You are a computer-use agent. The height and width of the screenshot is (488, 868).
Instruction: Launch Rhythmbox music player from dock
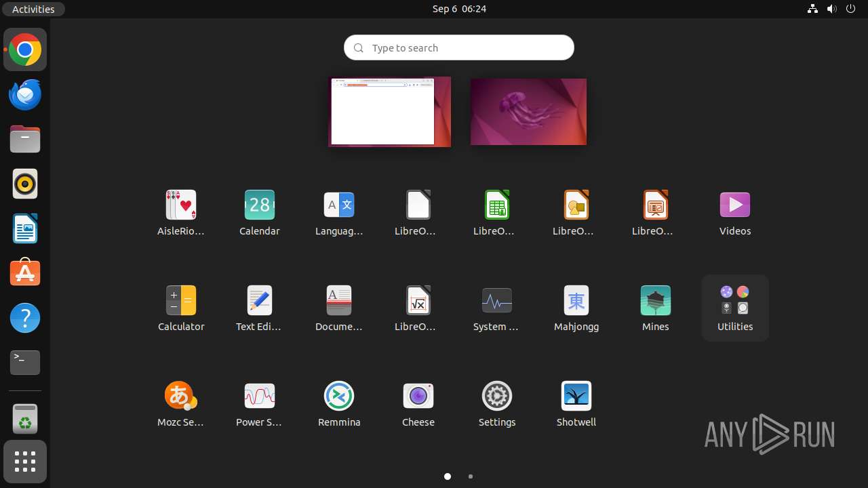click(x=25, y=184)
